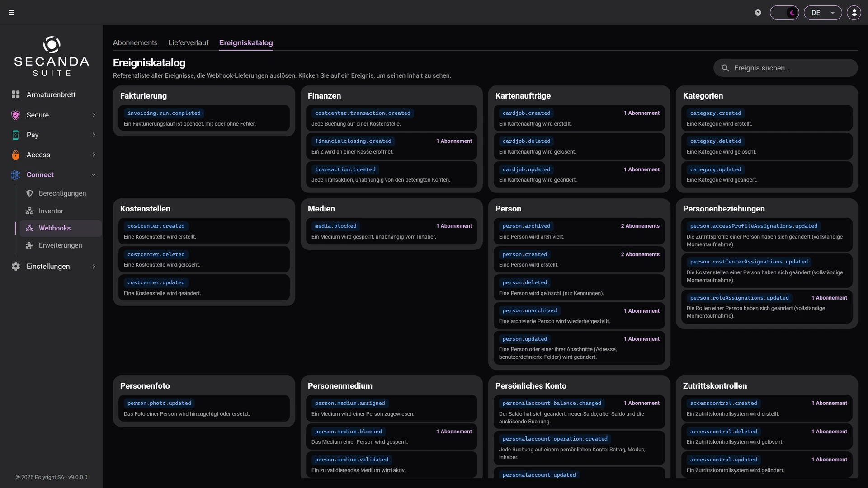Click the Berechtigungen shield icon
The image size is (868, 488).
click(x=29, y=193)
